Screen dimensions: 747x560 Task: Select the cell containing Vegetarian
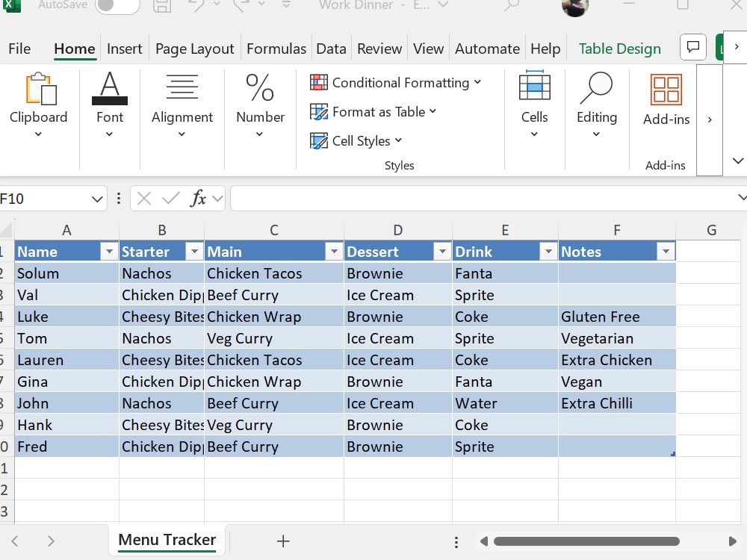617,338
